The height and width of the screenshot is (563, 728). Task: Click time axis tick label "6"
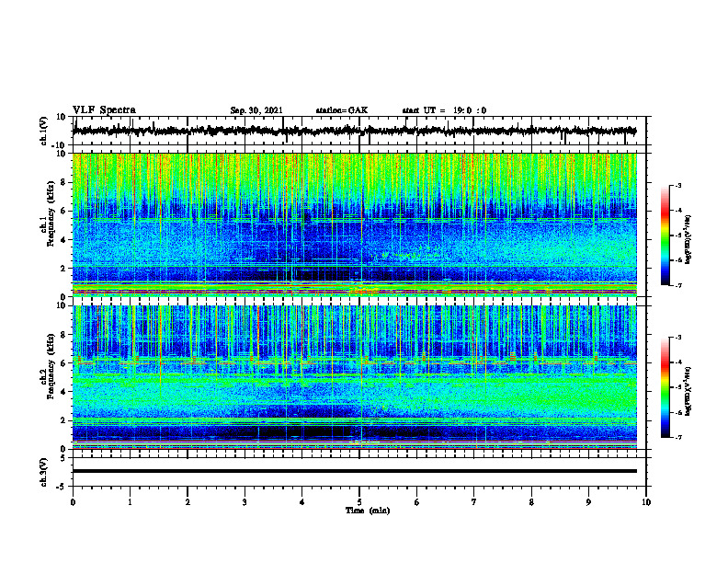tap(417, 502)
